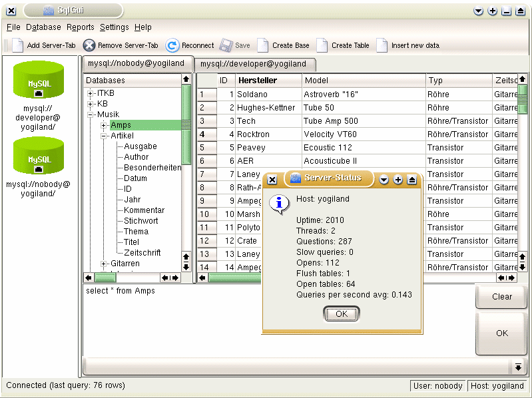Click the left arrow of table horizontal scrollbar

pyautogui.click(x=202, y=278)
